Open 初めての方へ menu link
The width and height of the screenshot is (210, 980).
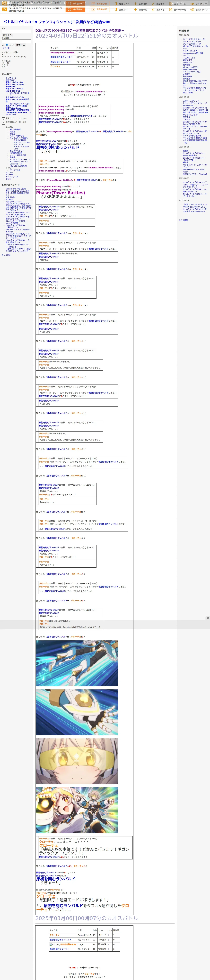(11, 80)
